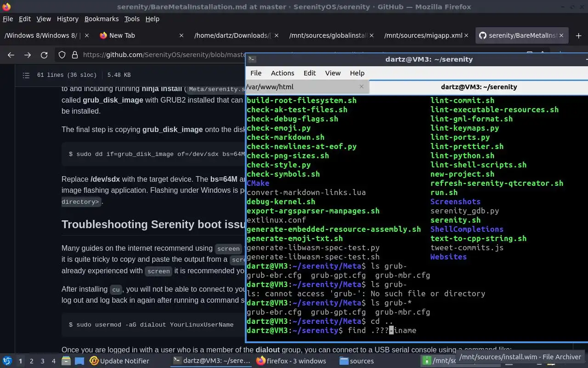Click '61 lines (36 sloc)' file info
Image resolution: width=588 pixels, height=368 pixels.
(x=67, y=75)
